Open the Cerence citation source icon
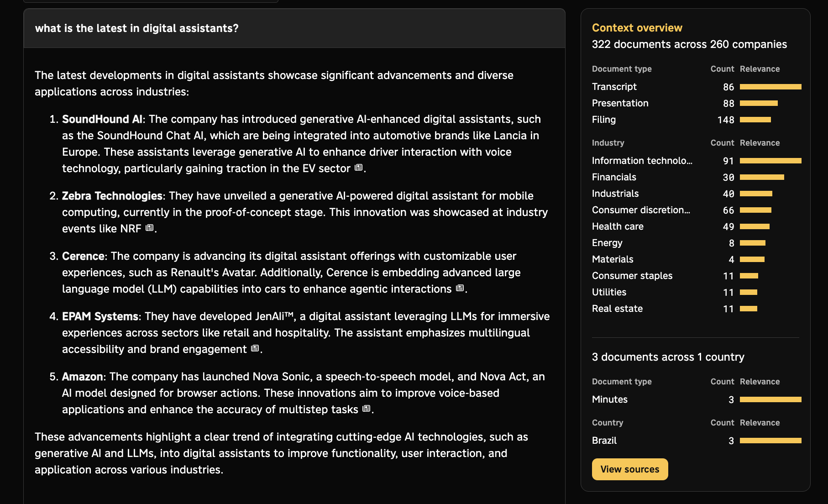Viewport: 828px width, 504px height. [460, 288]
